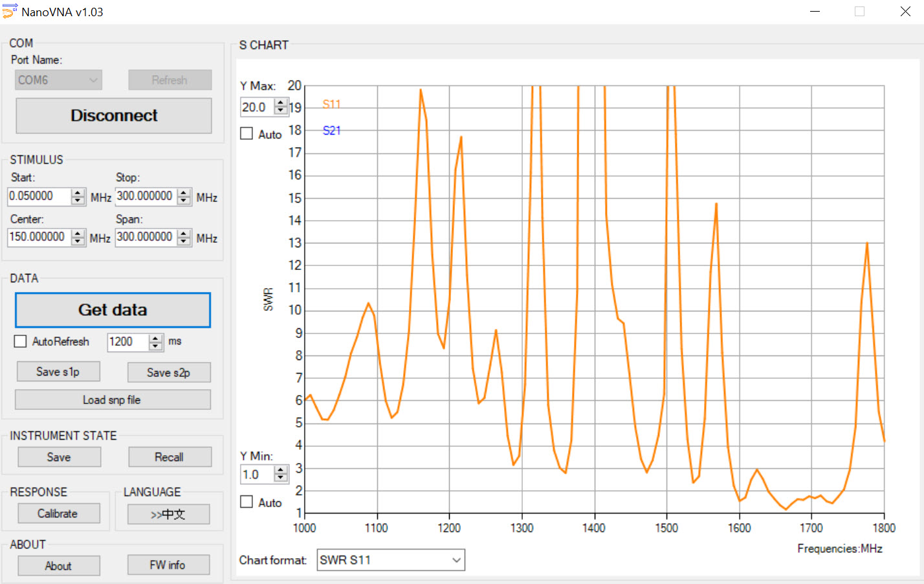Enable the AutoRefresh checkbox
The image size is (924, 584).
pyautogui.click(x=20, y=341)
